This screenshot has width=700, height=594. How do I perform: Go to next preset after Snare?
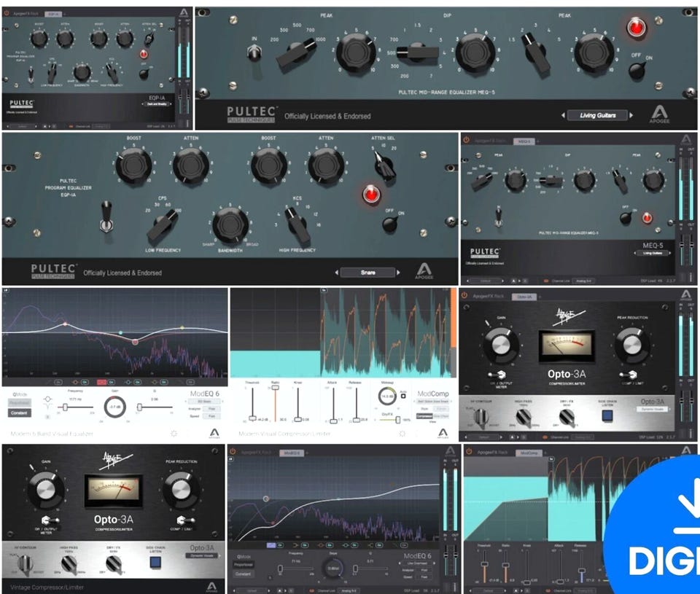click(x=399, y=273)
